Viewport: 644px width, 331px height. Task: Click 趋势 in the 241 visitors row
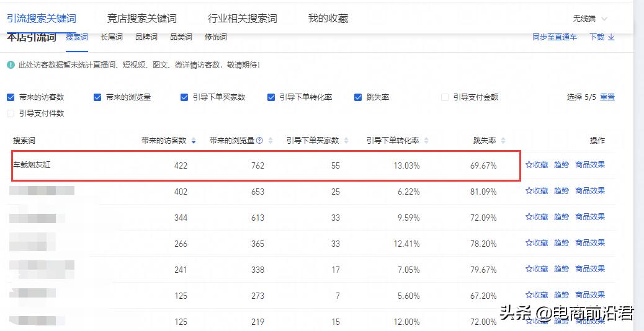[561, 269]
